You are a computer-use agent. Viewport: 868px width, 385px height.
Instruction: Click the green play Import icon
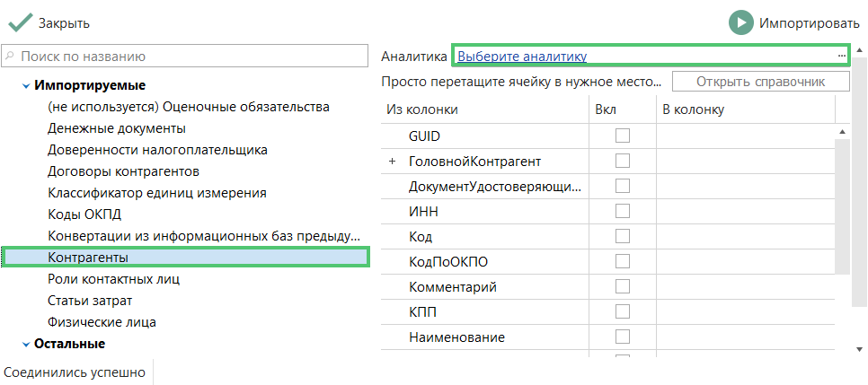click(x=740, y=22)
